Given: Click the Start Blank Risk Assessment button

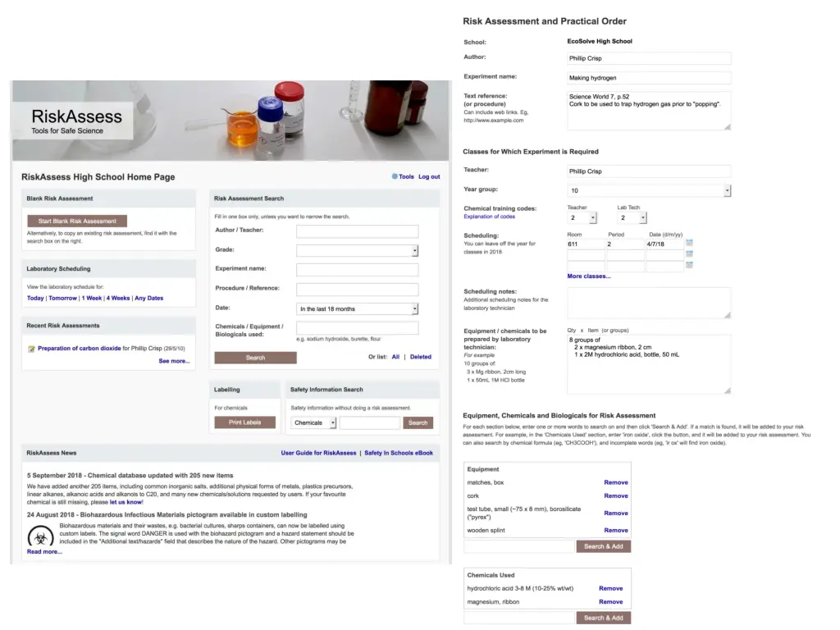Looking at the screenshot, I should [77, 221].
